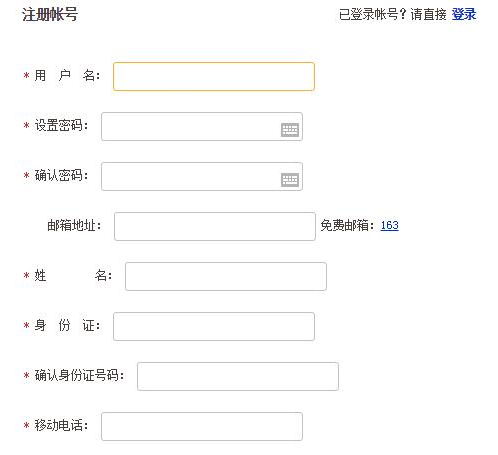Follow the 登录 link at top right

[x=464, y=14]
